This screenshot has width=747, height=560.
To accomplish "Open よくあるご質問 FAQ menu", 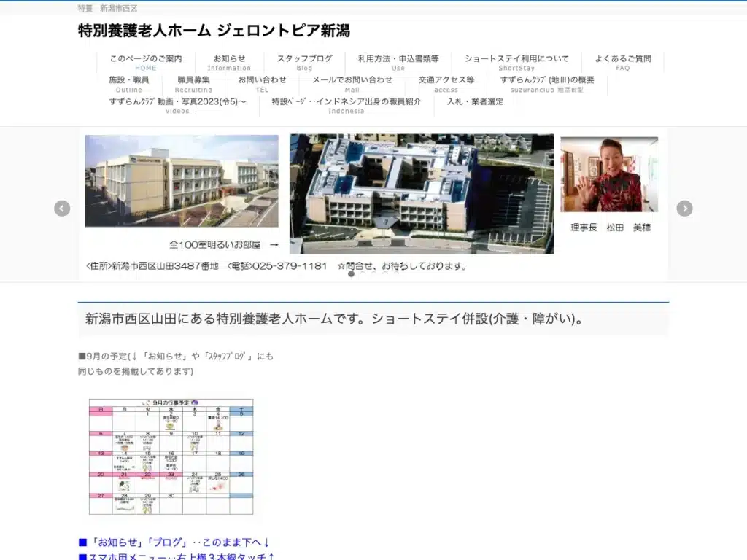I will (x=623, y=63).
